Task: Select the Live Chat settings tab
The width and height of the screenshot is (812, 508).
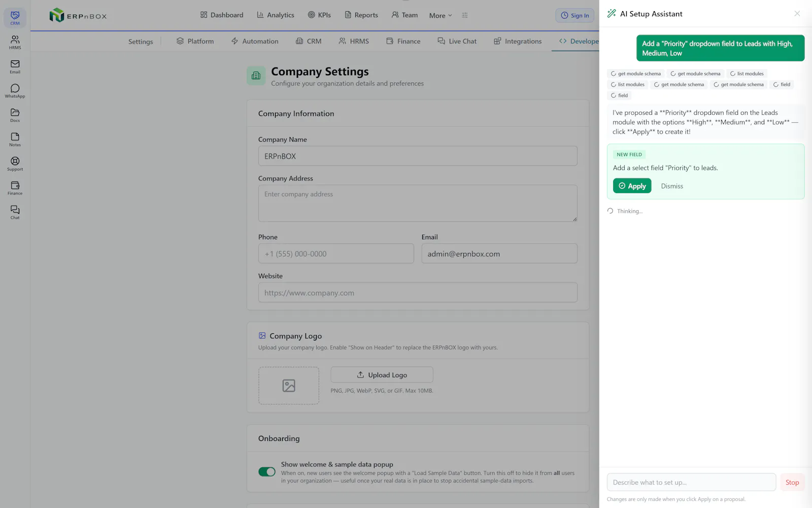Action: (x=457, y=41)
